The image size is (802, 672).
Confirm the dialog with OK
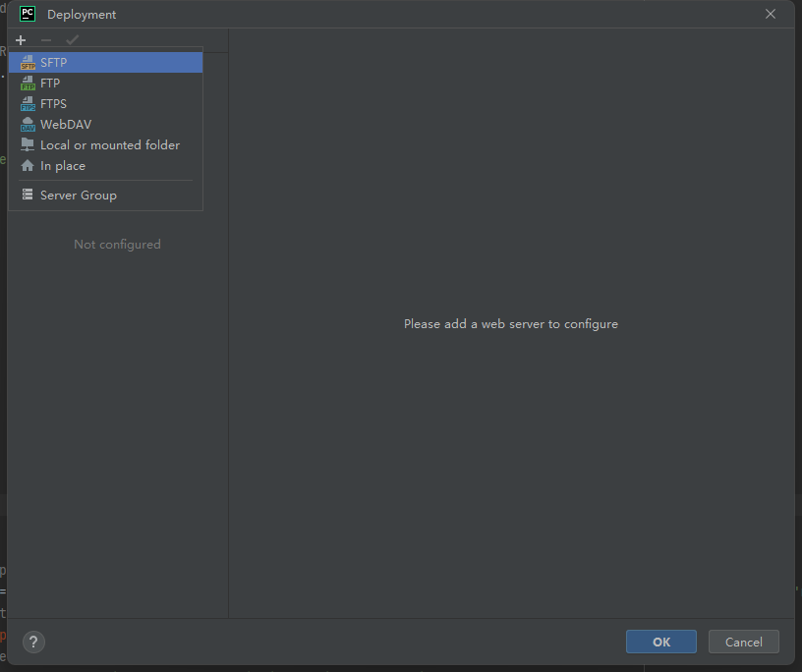(661, 642)
